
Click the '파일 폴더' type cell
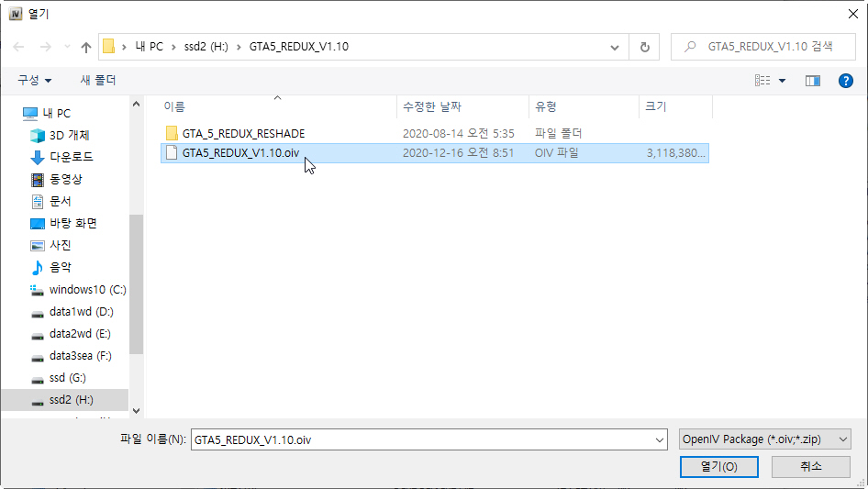click(558, 133)
